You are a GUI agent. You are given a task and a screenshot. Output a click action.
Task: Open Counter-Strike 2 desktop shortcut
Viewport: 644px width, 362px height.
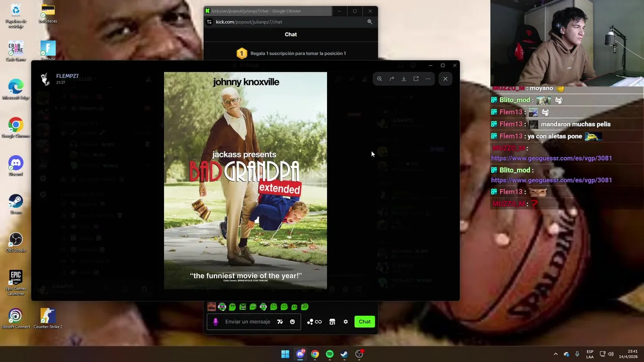tap(48, 319)
